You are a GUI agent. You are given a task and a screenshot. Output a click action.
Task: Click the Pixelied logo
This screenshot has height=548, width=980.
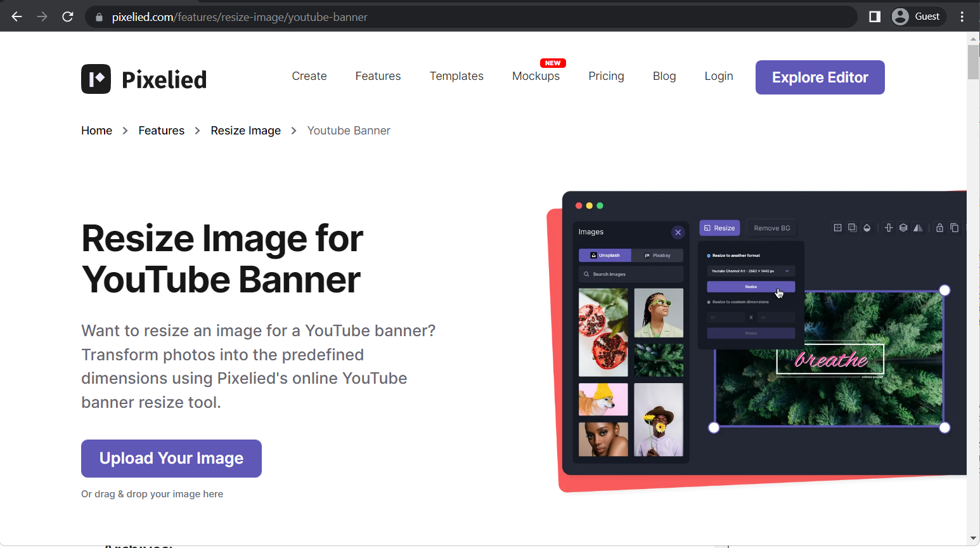pyautogui.click(x=144, y=79)
